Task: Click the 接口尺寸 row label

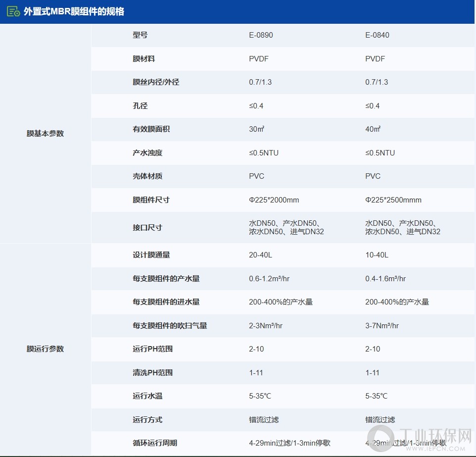Action: [147, 228]
